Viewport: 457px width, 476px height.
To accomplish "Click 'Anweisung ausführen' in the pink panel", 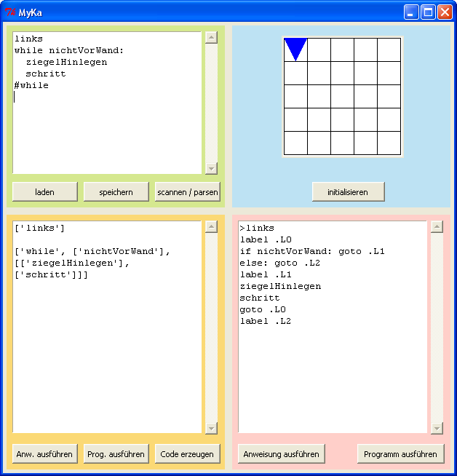I will 281,453.
